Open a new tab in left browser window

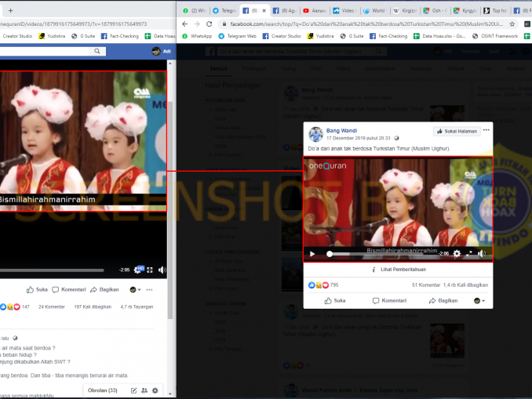10,10
